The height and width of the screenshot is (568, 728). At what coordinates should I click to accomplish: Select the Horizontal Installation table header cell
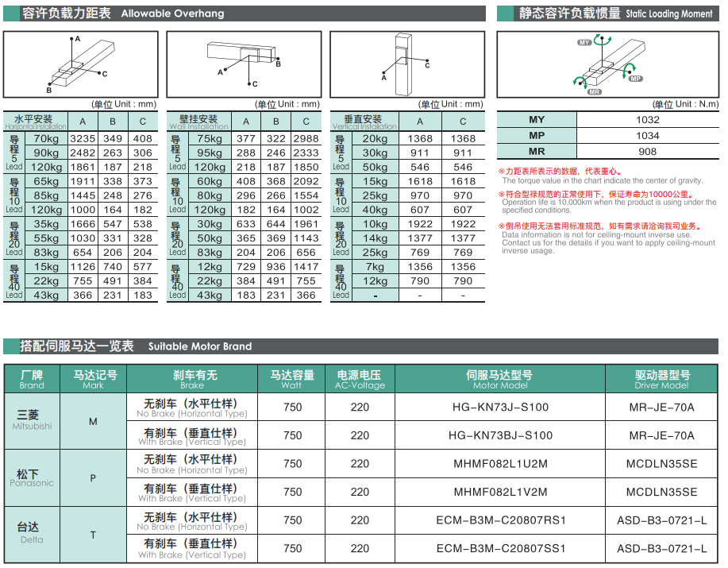(x=36, y=122)
